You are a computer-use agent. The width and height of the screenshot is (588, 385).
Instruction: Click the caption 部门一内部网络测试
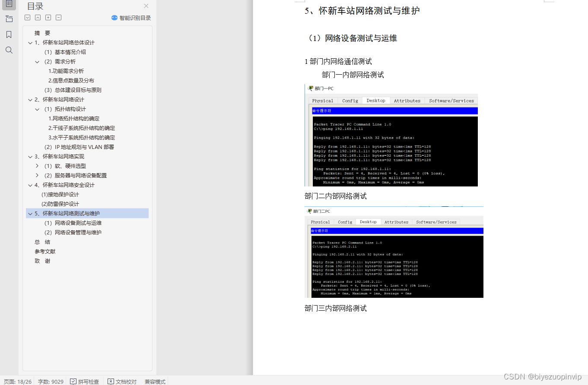point(353,75)
